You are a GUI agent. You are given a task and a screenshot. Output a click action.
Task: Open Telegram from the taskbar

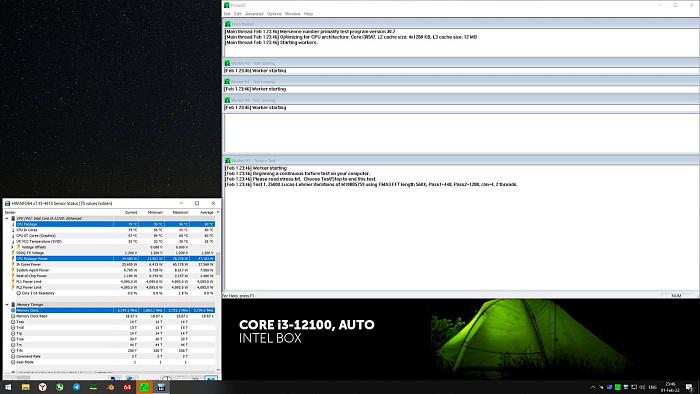point(76,387)
